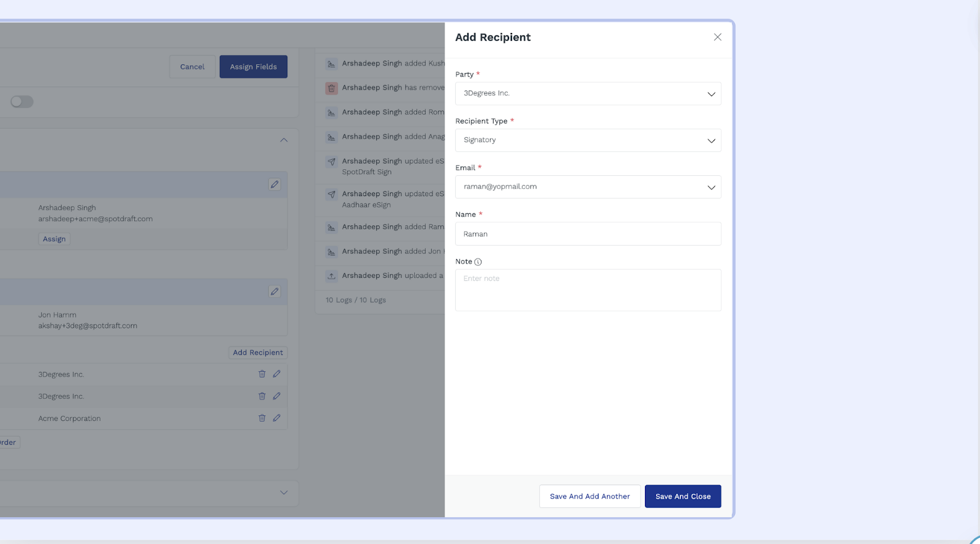Screen dimensions: 980x544
Task: Edit the Arshadeep Singh signatory section
Action: point(274,184)
